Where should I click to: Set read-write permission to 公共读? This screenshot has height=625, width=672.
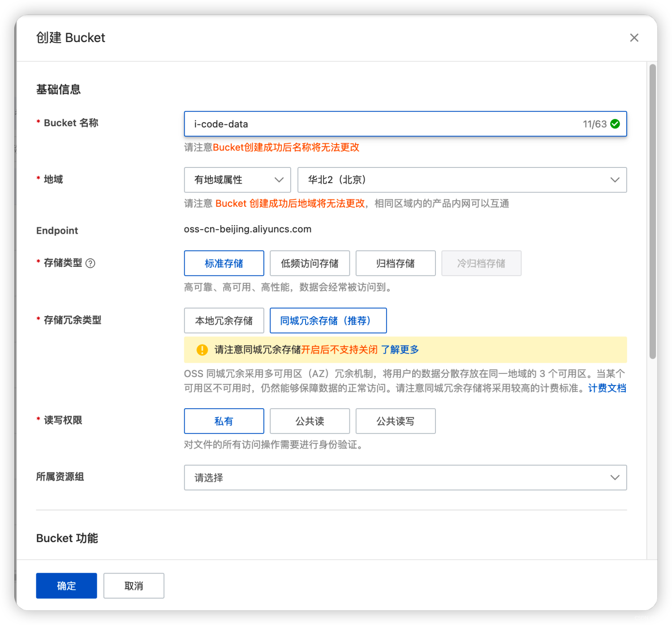click(310, 421)
